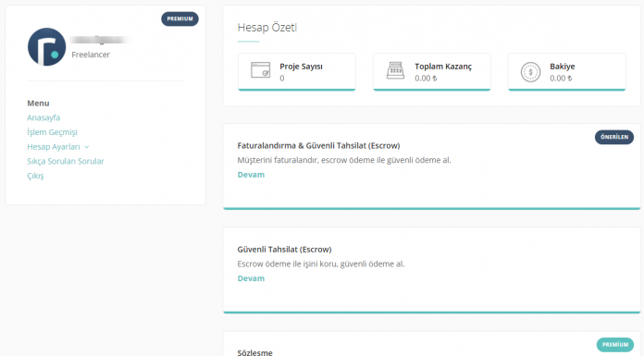Click the Menu heading in sidebar
The width and height of the screenshot is (644, 356).
click(38, 104)
